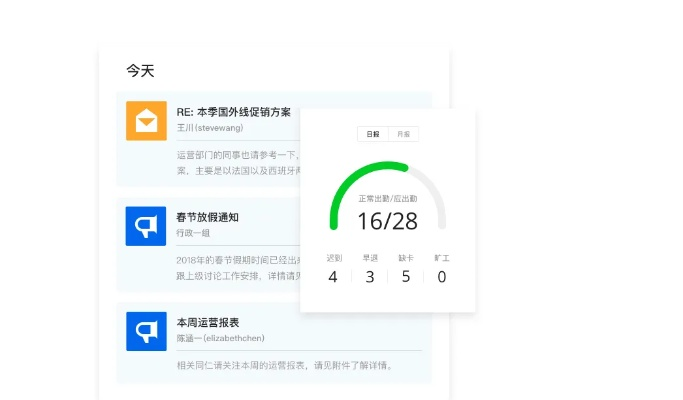Screen dimensions: 683x400
Task: Open the 春节放假通知 announcement title
Action: coord(207,217)
